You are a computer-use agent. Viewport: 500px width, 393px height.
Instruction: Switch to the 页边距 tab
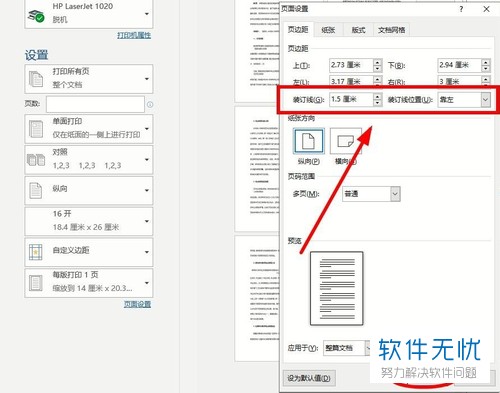click(x=298, y=30)
